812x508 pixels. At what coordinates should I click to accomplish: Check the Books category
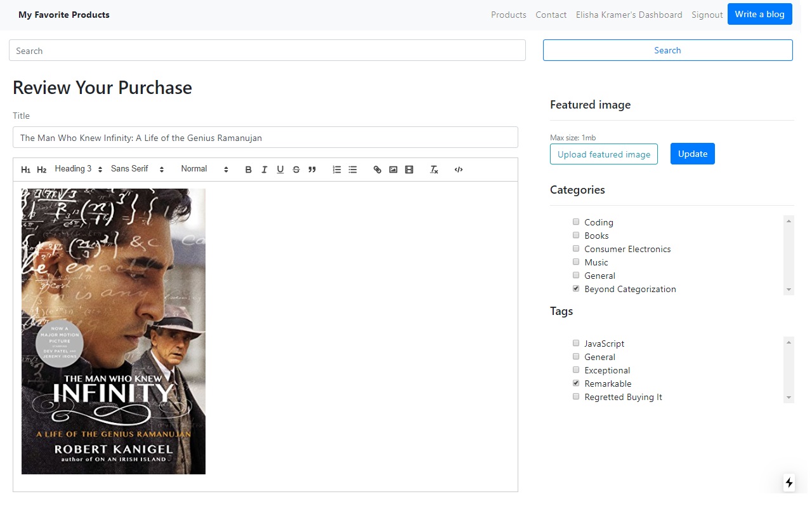[x=576, y=235]
